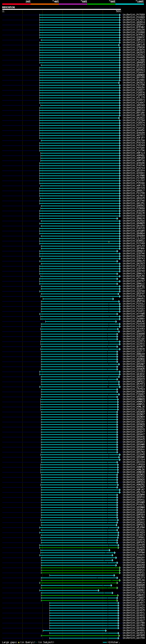Click hit label UniRef100_P24007
This screenshot has height=644, width=146.
133,72
